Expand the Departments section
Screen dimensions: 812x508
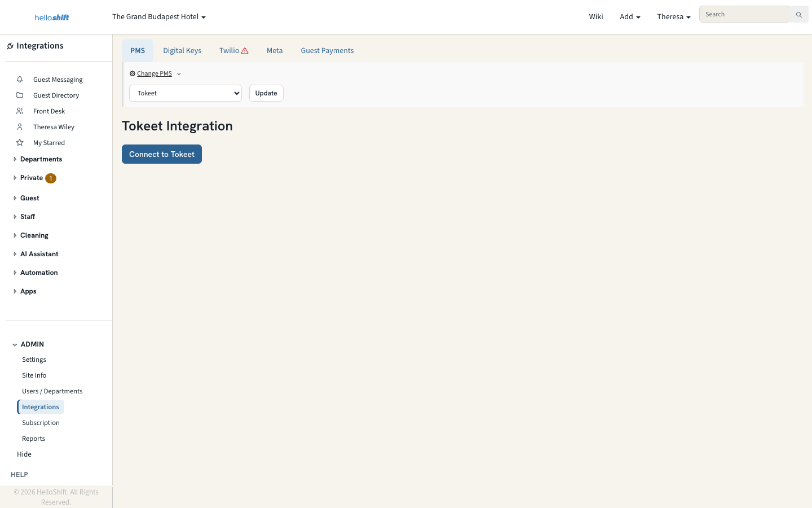(15, 159)
